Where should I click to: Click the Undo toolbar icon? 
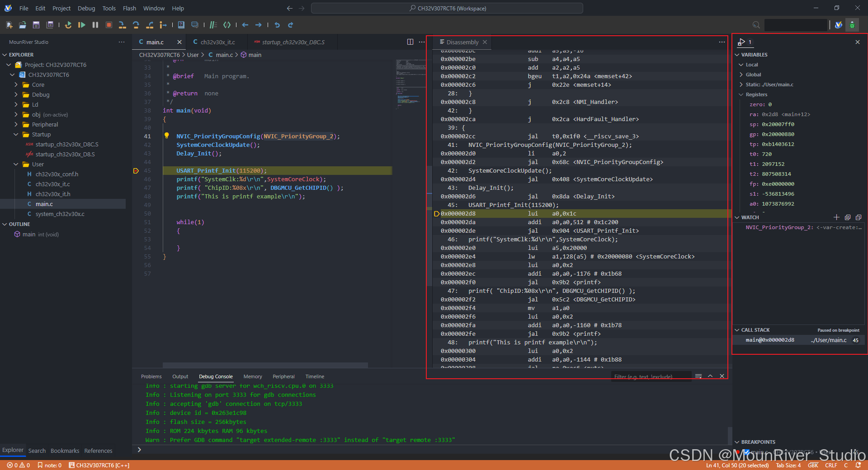pos(277,25)
